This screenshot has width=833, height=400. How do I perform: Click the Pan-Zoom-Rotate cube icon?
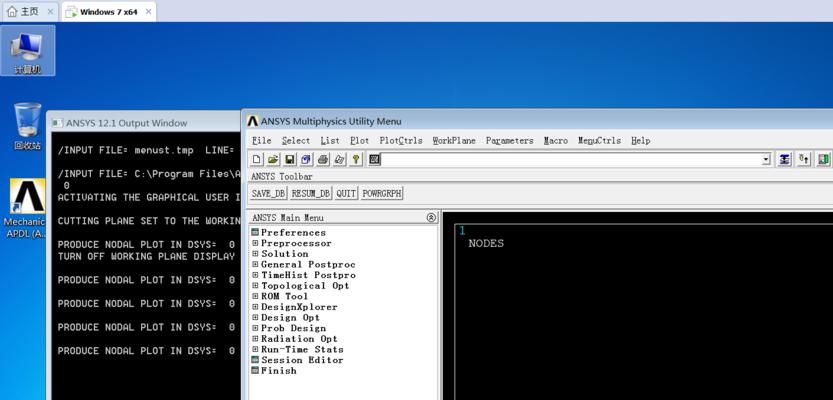[306, 159]
